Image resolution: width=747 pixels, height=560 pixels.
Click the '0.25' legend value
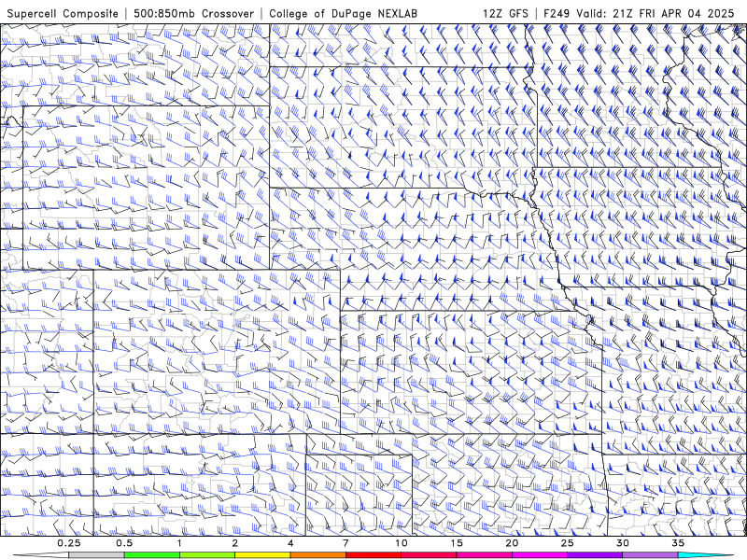[x=68, y=543]
